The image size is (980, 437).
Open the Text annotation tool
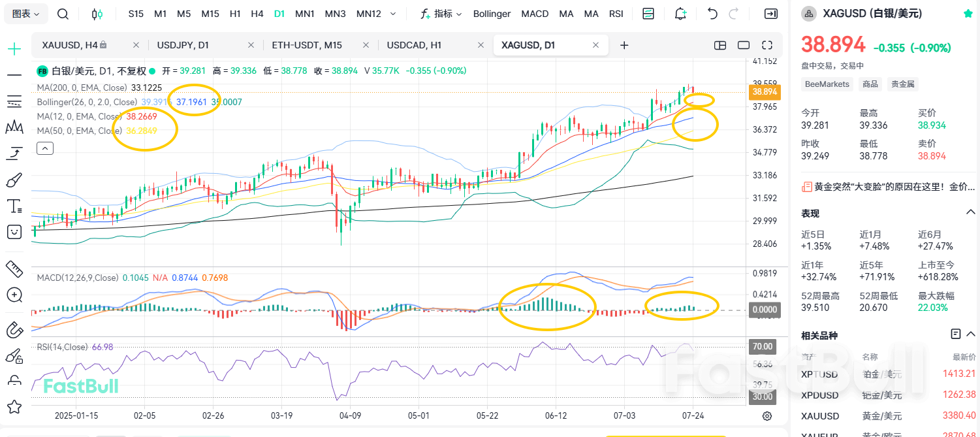click(x=14, y=206)
